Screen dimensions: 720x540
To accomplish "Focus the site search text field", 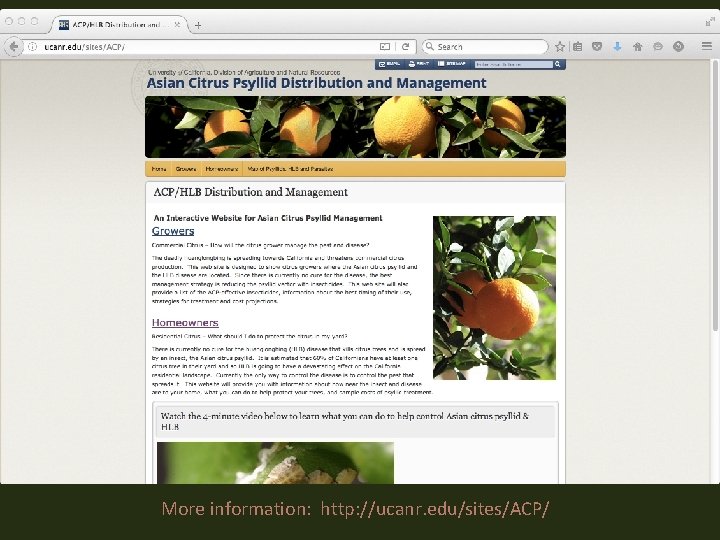I will tap(513, 64).
